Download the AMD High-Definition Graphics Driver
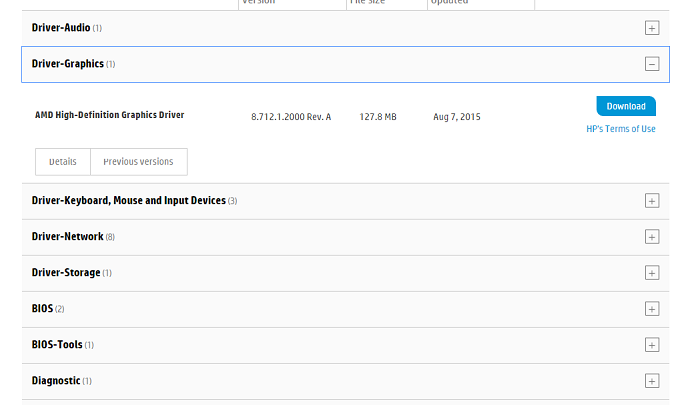Image resolution: width=700 pixels, height=405 pixels. [x=626, y=106]
